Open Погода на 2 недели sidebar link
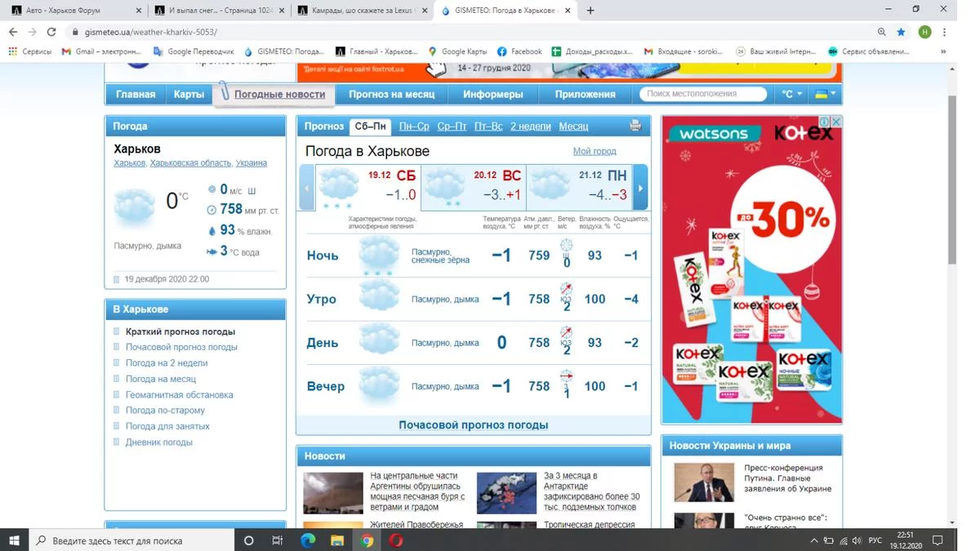 pos(167,363)
